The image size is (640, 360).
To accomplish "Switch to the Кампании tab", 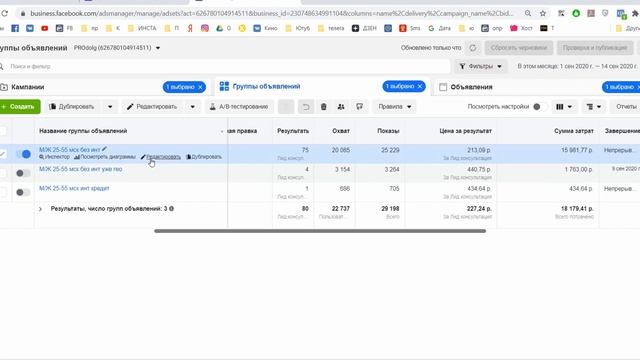I will (27, 87).
